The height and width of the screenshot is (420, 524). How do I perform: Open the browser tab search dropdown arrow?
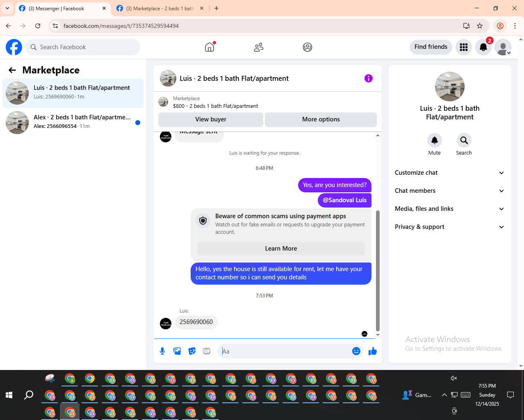coord(7,8)
